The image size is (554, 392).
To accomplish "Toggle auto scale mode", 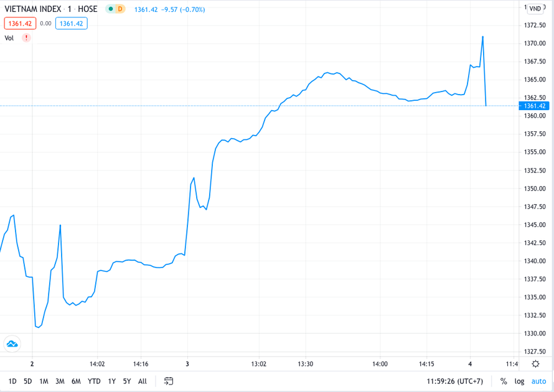I will tap(538, 381).
